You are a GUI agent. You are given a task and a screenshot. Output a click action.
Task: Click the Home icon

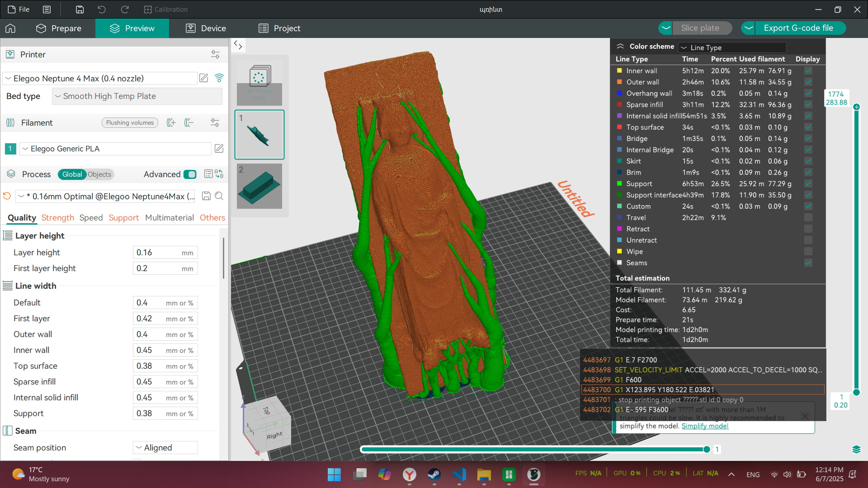tap(10, 28)
